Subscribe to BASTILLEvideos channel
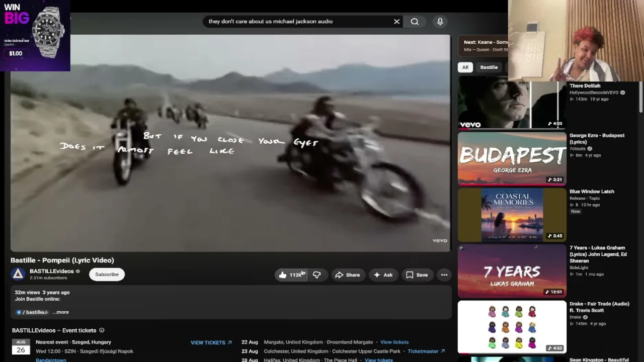This screenshot has height=362, width=644. point(107,275)
